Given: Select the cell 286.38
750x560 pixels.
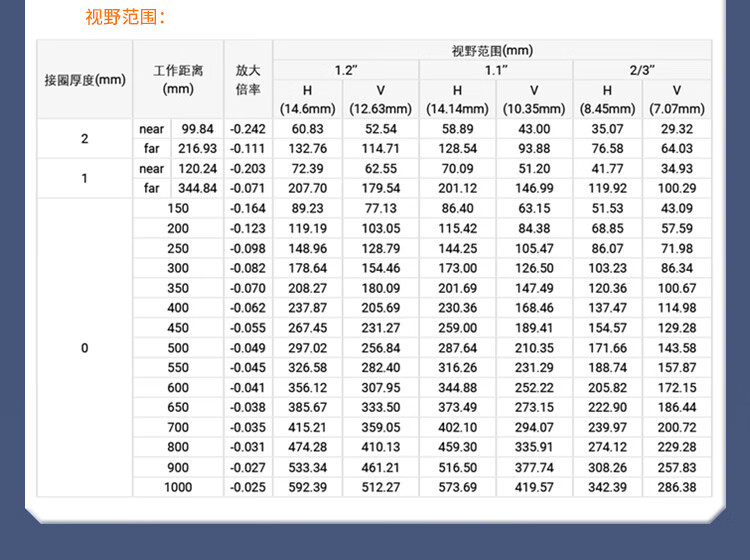Looking at the screenshot, I should [677, 487].
